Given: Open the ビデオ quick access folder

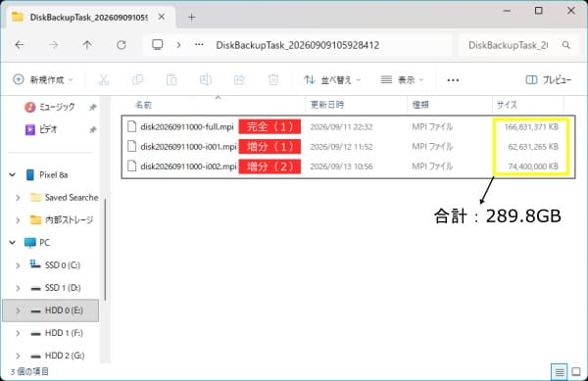Looking at the screenshot, I should (48, 129).
